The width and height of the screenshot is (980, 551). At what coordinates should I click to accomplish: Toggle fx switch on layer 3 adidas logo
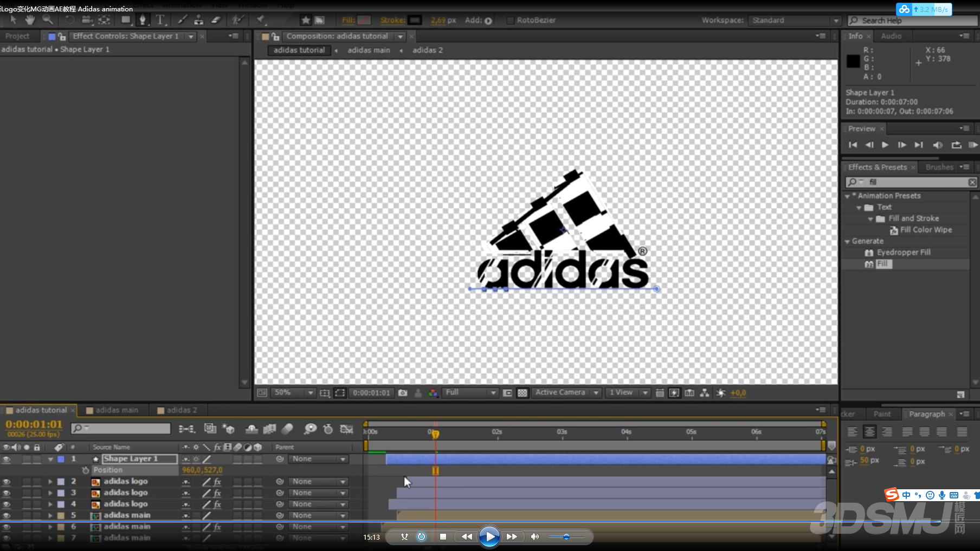[217, 493]
